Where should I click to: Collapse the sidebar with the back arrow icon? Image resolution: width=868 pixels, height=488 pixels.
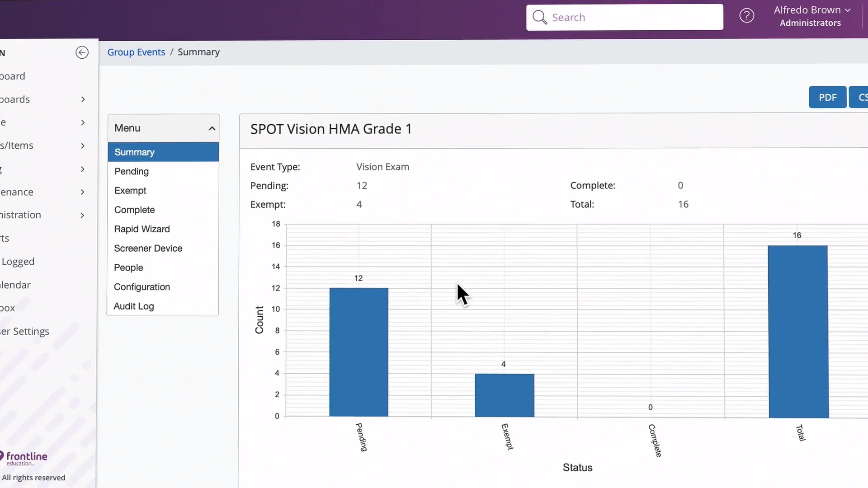82,52
